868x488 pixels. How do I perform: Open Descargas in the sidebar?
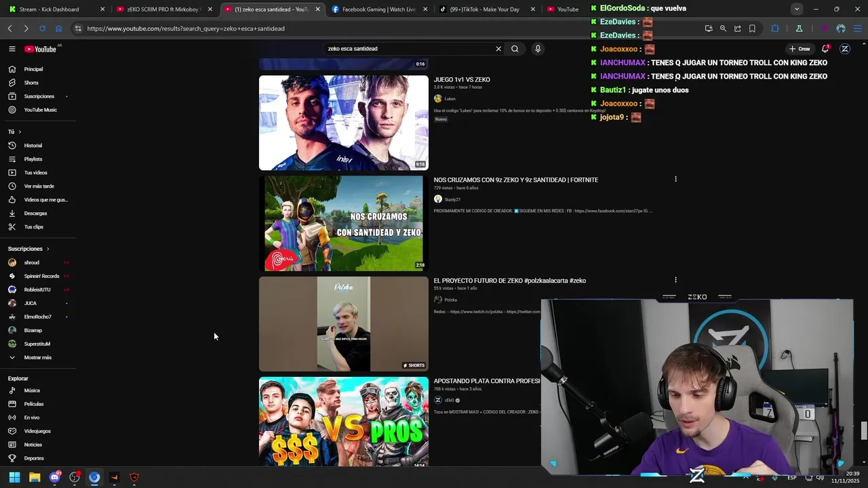(38, 213)
